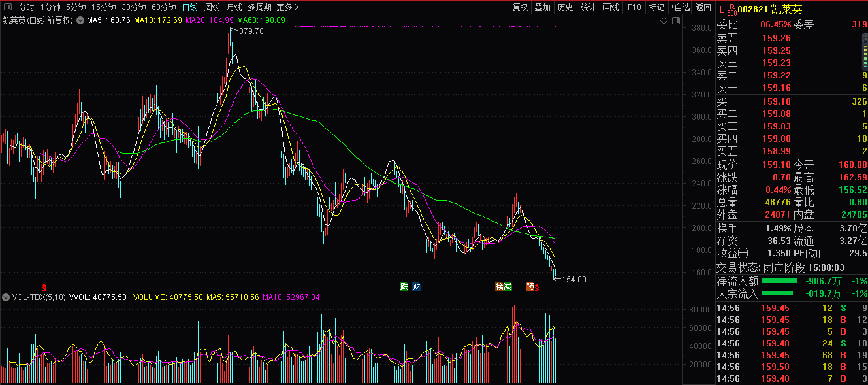This screenshot has width=868, height=385.
Task: Toggle the side panel icon near the price axis
Action: tap(676, 21)
